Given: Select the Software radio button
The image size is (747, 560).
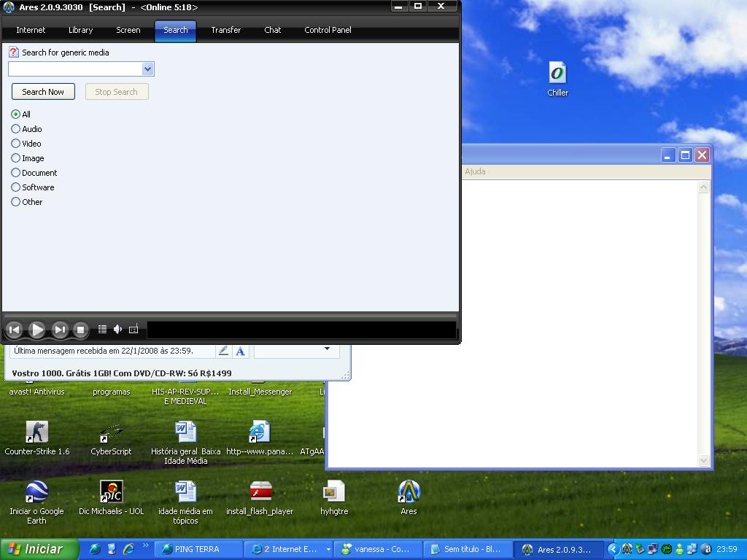Looking at the screenshot, I should click(16, 187).
